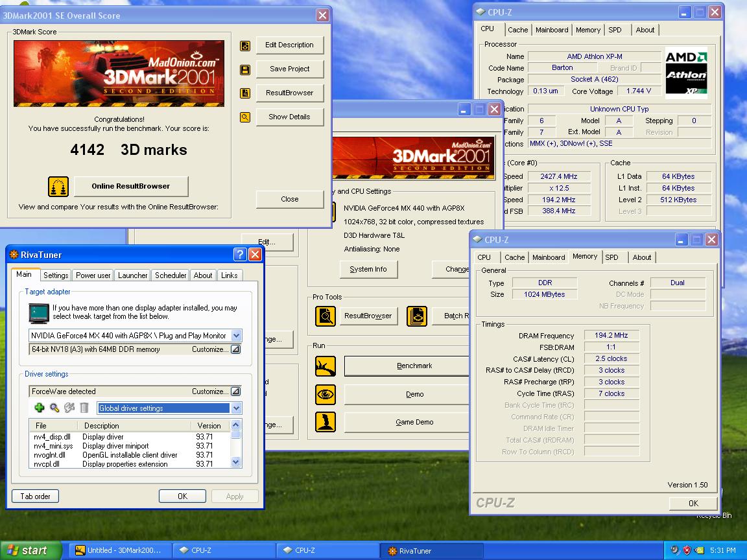This screenshot has width=747, height=560.
Task: Select the Mainboard tab in top CPU-Z window
Action: (552, 30)
